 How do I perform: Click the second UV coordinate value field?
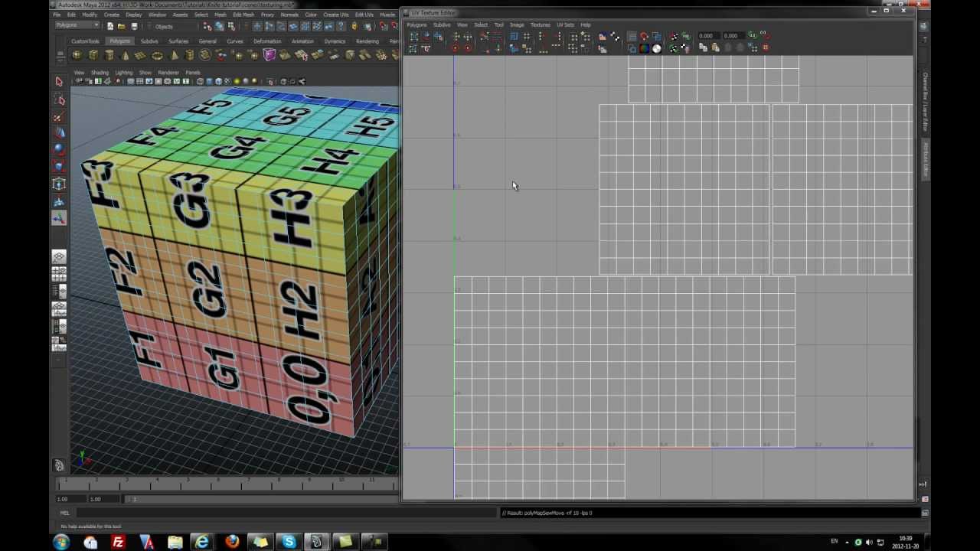[733, 36]
